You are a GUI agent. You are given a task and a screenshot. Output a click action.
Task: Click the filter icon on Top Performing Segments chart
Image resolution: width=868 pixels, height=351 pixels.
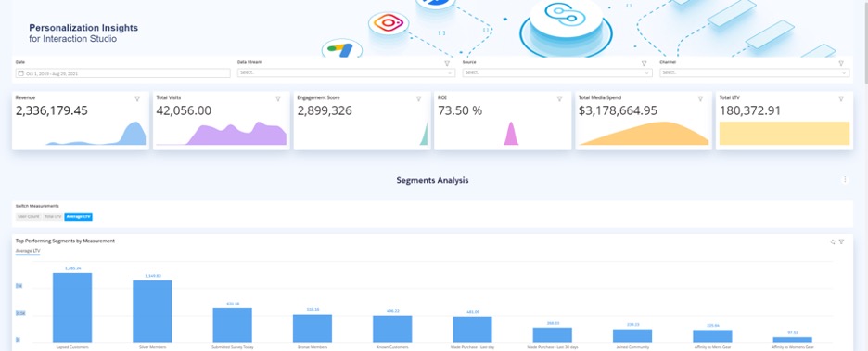click(841, 241)
